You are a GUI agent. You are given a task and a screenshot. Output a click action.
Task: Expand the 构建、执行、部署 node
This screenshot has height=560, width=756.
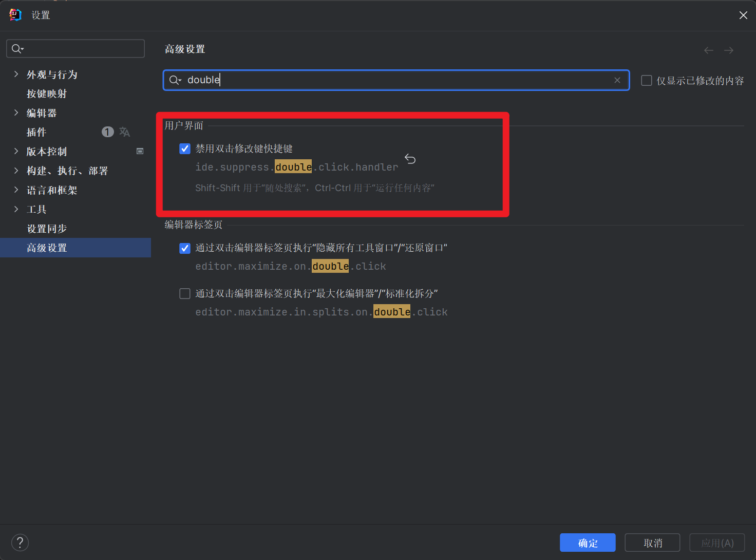tap(16, 171)
